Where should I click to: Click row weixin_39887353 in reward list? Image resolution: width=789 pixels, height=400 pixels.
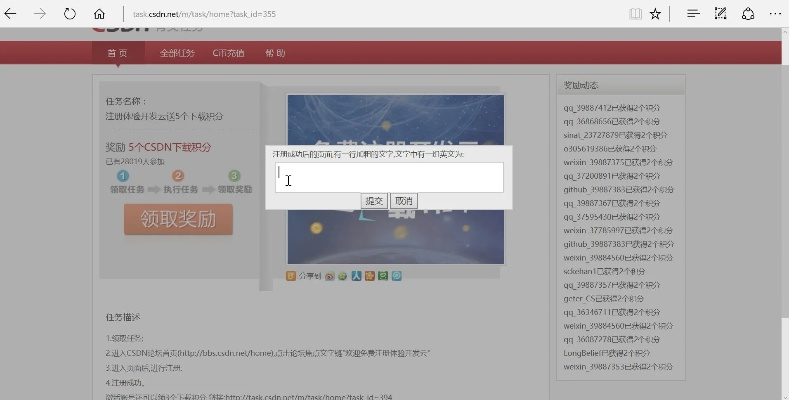click(618, 366)
